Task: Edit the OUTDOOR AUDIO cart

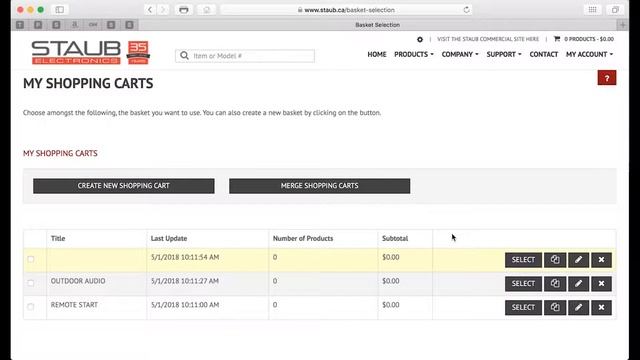Action: (x=578, y=283)
